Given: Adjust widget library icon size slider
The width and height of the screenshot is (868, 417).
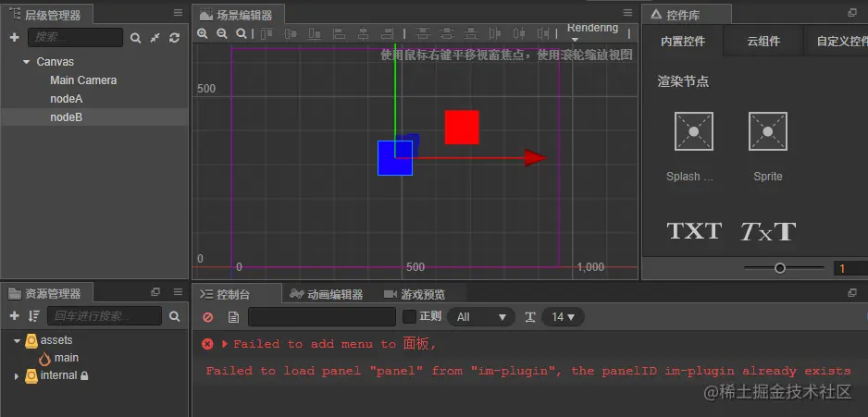Looking at the screenshot, I should pyautogui.click(x=780, y=268).
